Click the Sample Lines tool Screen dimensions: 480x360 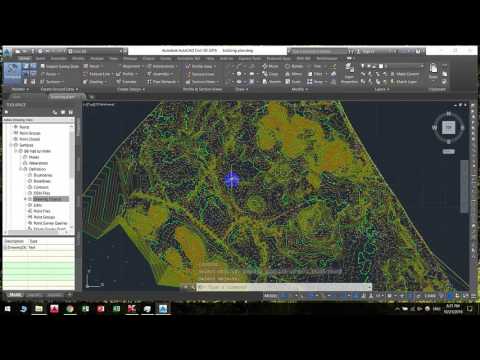(200, 74)
